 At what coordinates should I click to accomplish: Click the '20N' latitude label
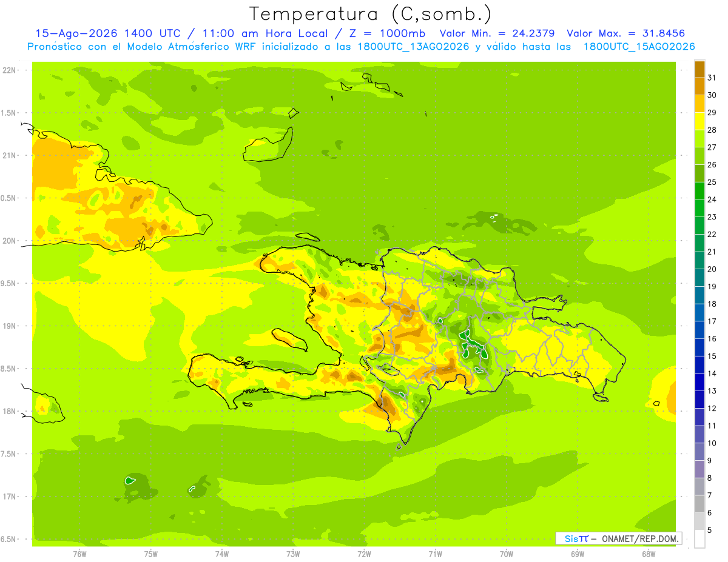click(9, 241)
